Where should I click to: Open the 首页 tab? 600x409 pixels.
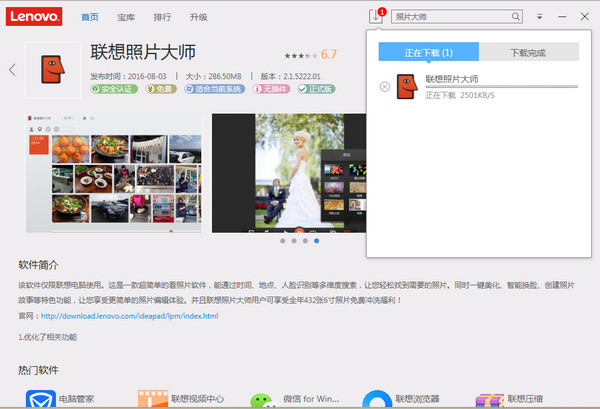pyautogui.click(x=90, y=17)
